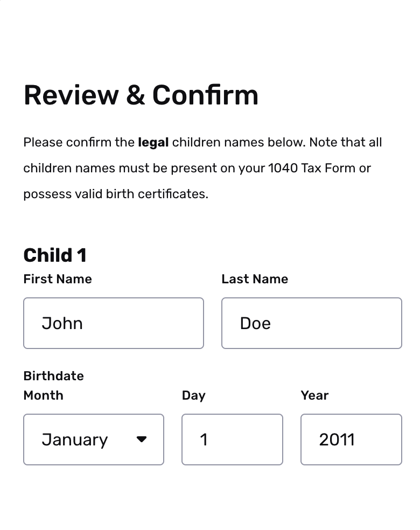Click the Please confirm the text
This screenshot has width=420, height=530.
[x=79, y=142]
